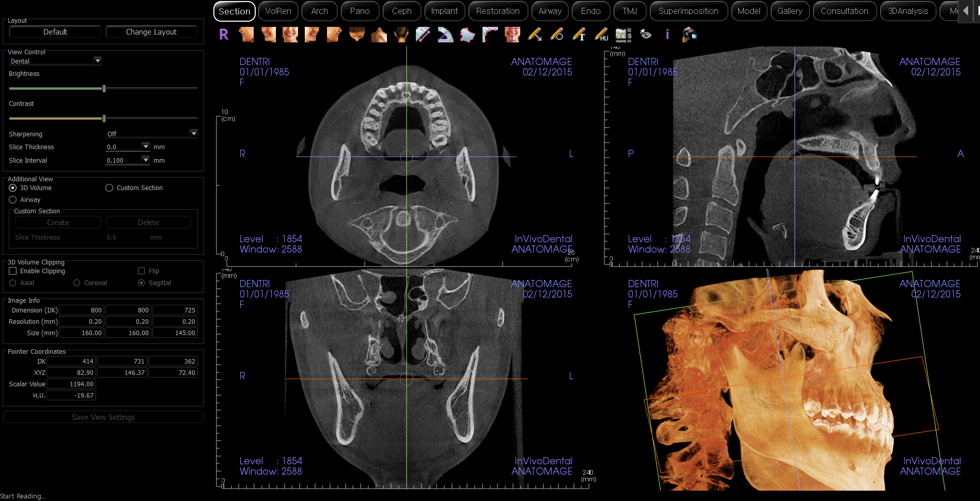Image resolution: width=980 pixels, height=501 pixels.
Task: Select the Sagittal clipping radio button
Action: pos(141,283)
